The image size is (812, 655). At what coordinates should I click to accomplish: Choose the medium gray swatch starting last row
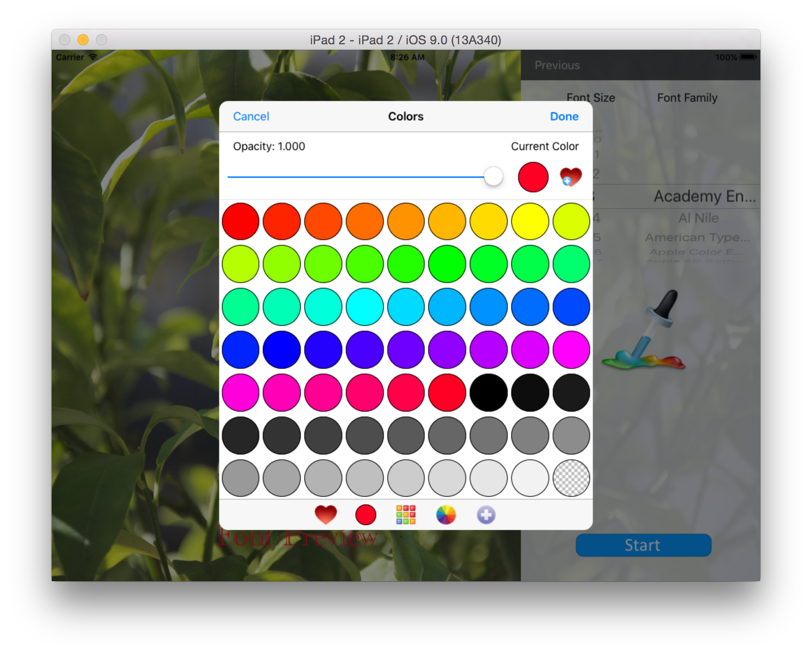(240, 478)
